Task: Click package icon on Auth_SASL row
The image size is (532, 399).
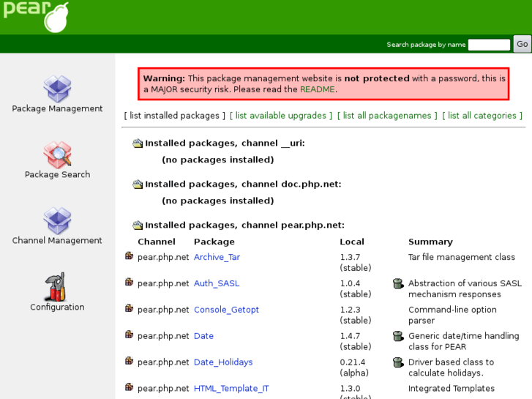Action: [129, 282]
